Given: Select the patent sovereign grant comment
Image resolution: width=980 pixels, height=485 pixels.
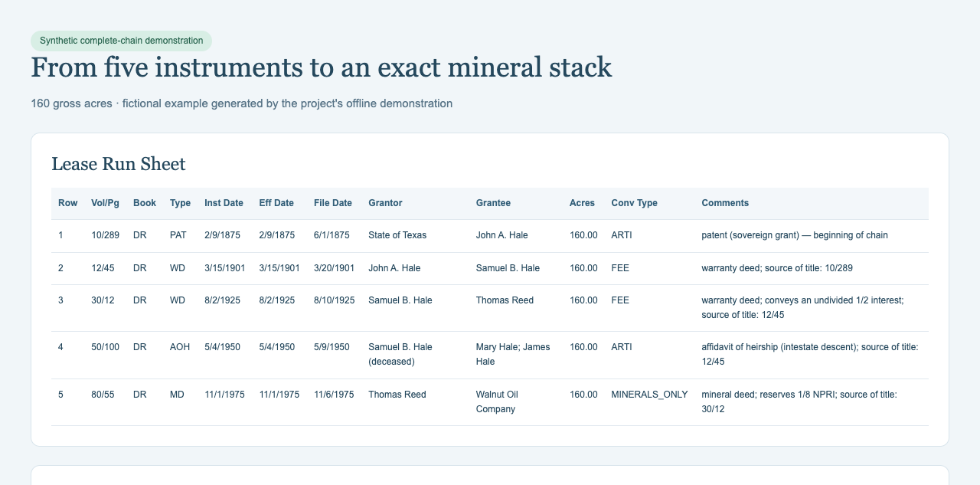Looking at the screenshot, I should point(795,235).
